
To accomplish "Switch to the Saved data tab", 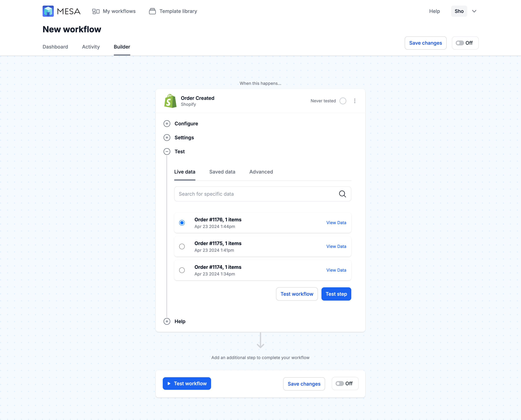I will coord(222,172).
